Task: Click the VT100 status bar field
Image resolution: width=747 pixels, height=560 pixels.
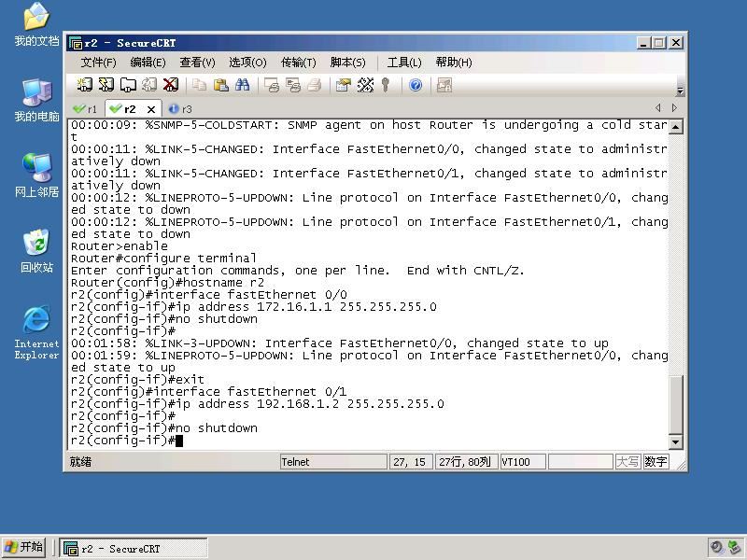Action: (523, 461)
